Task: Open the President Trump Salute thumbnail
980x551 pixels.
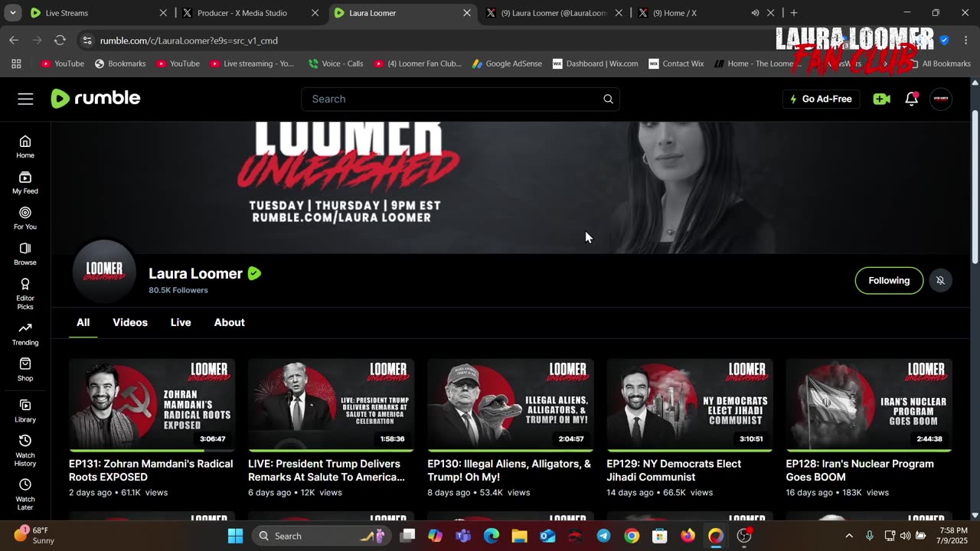Action: pos(331,405)
